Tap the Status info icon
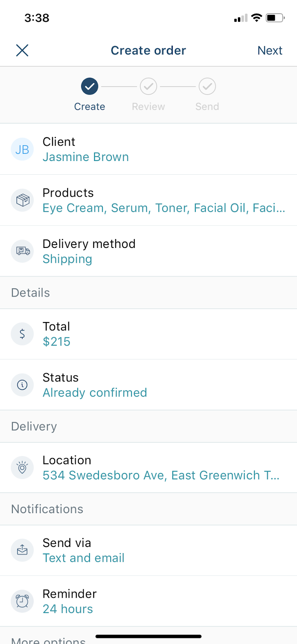 point(22,385)
